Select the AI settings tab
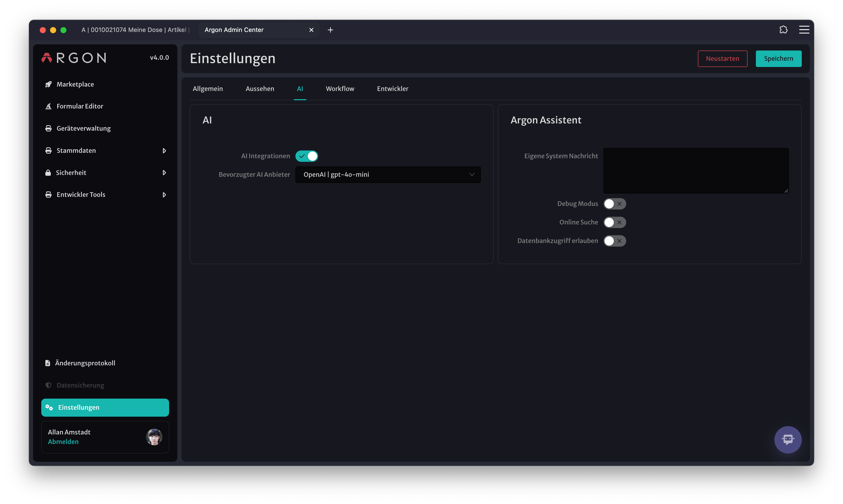Screen dimensions: 843x504 point(300,89)
